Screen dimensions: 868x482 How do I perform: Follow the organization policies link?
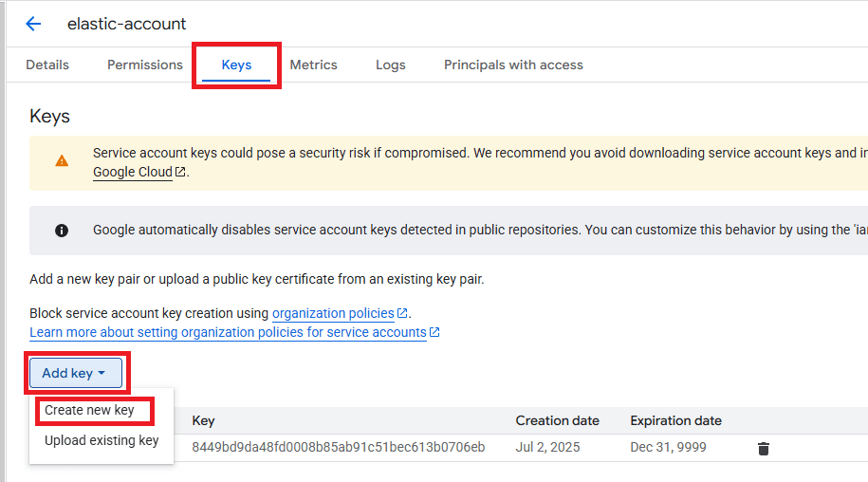pyautogui.click(x=333, y=313)
